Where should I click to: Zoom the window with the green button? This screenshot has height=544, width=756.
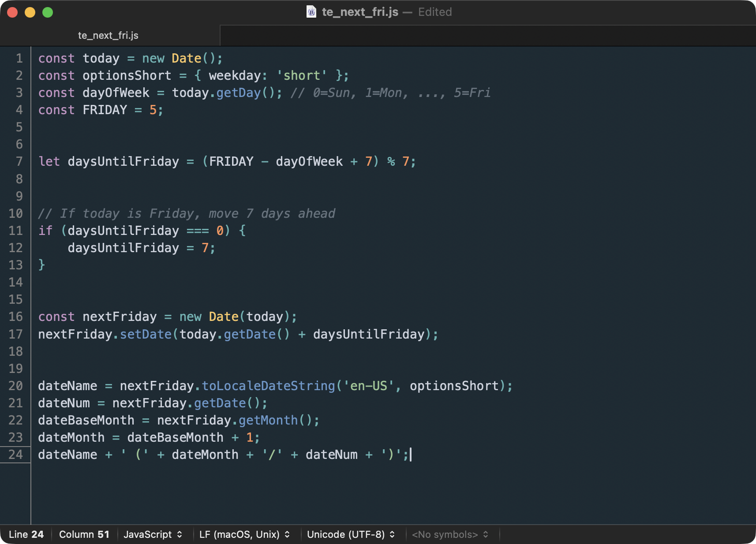[x=48, y=12]
